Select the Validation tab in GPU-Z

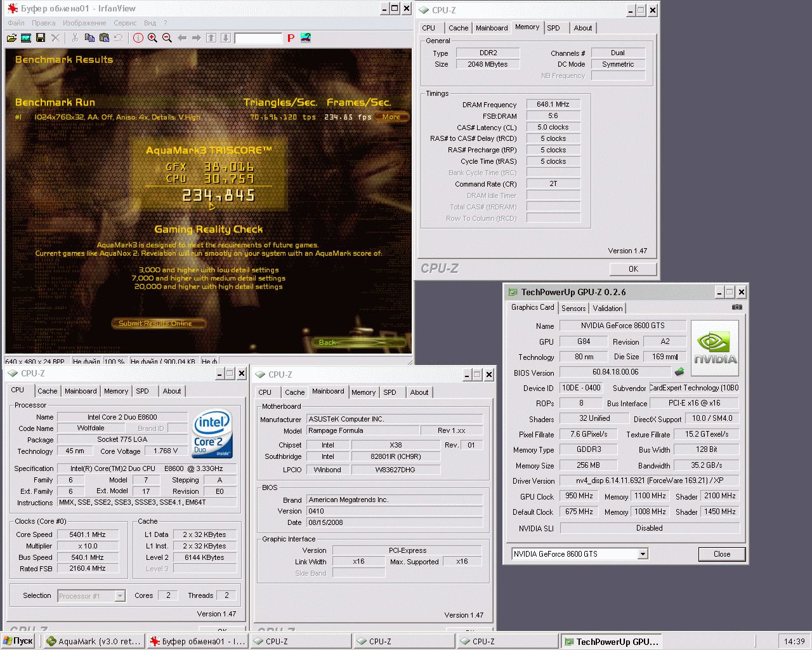608,308
